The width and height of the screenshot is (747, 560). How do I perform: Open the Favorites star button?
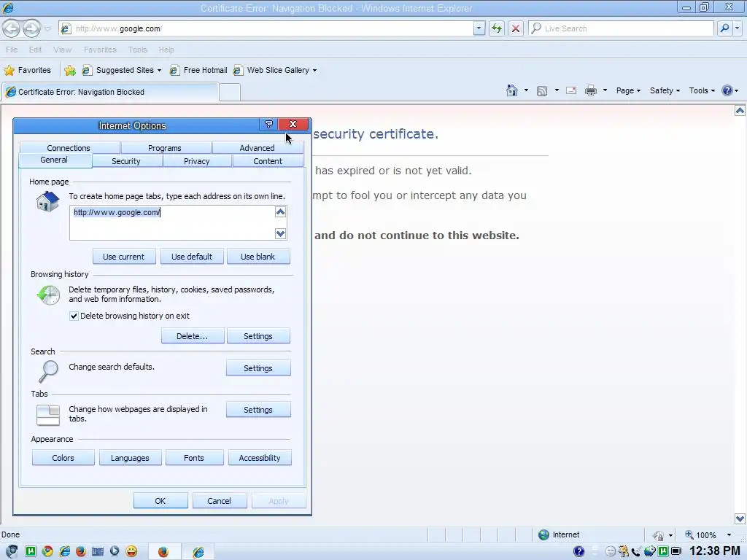[28, 70]
